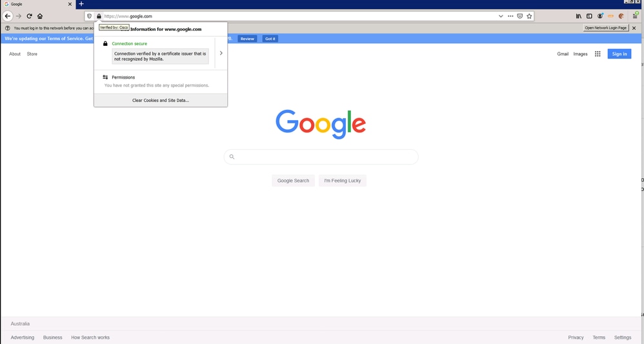Click the lock icon beside Connection secure
The image size is (644, 344).
click(105, 44)
